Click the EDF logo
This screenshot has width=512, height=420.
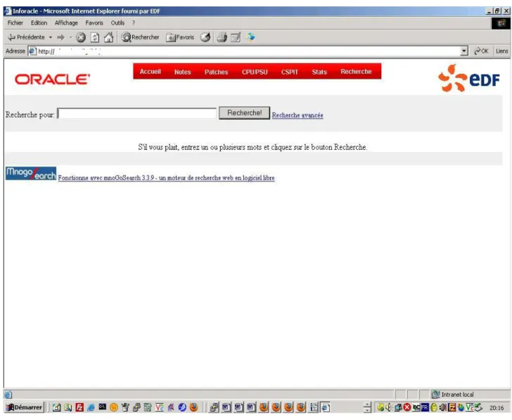469,78
